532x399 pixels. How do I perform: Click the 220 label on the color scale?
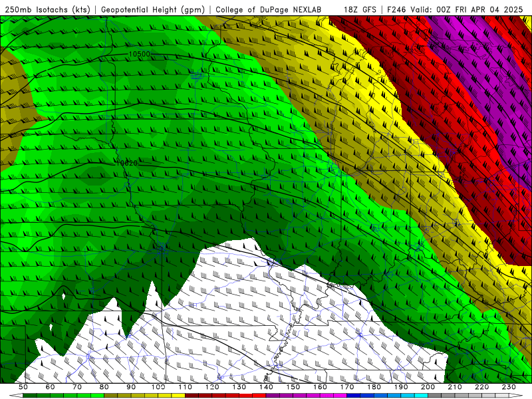[x=481, y=387]
